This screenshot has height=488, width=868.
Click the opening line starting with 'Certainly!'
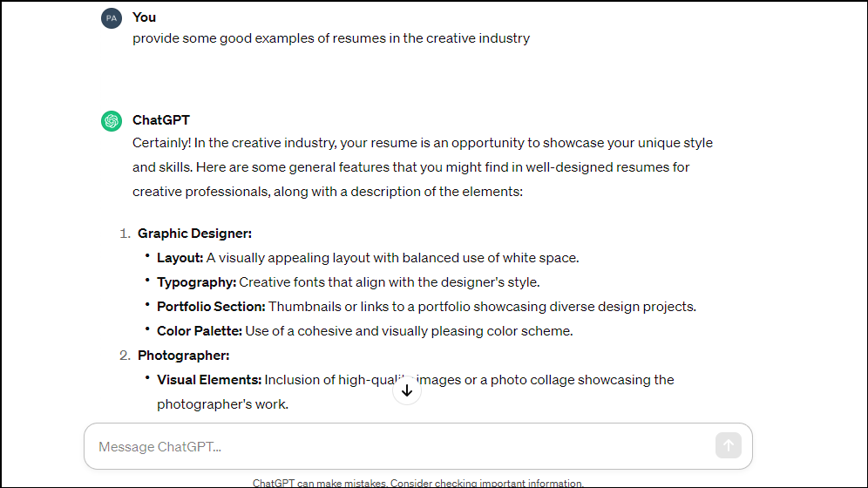click(423, 143)
